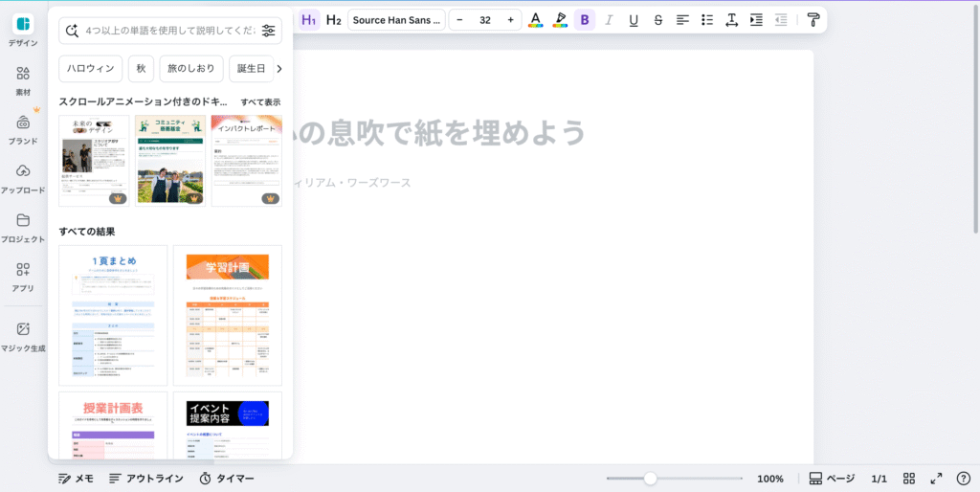Screen dimensions: 980x492
Task: Open the Source Han Sans font dropdown
Action: click(x=396, y=19)
